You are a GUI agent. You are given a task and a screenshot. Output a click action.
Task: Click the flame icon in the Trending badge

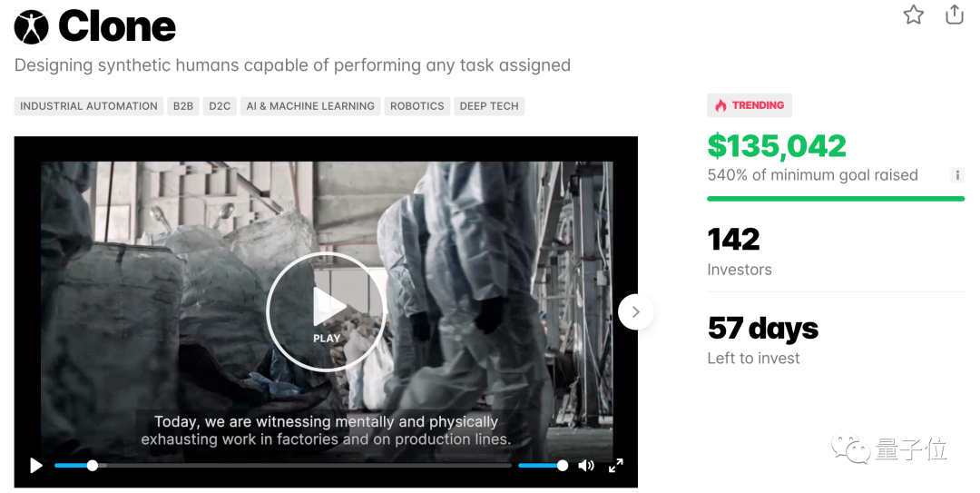pos(720,105)
